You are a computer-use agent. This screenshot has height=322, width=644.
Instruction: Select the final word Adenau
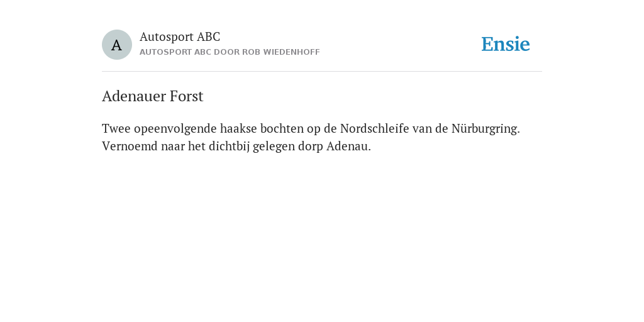pos(348,146)
